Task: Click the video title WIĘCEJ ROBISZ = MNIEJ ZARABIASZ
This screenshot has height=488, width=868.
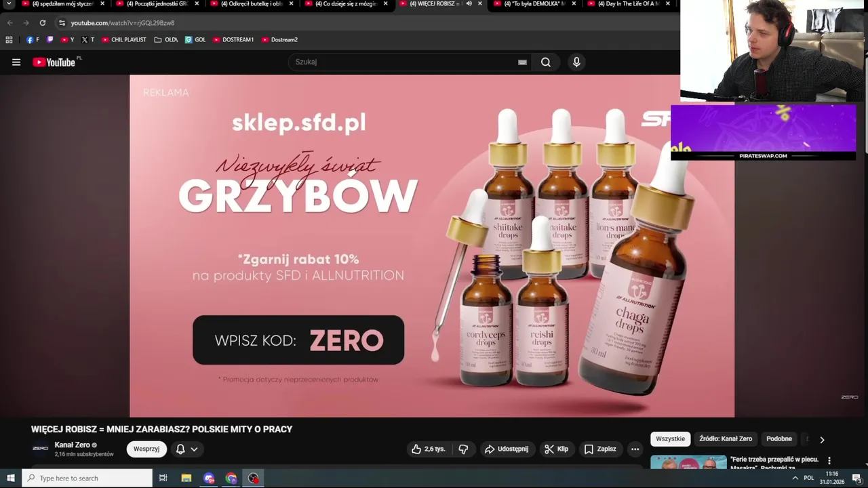Action: pos(161,430)
